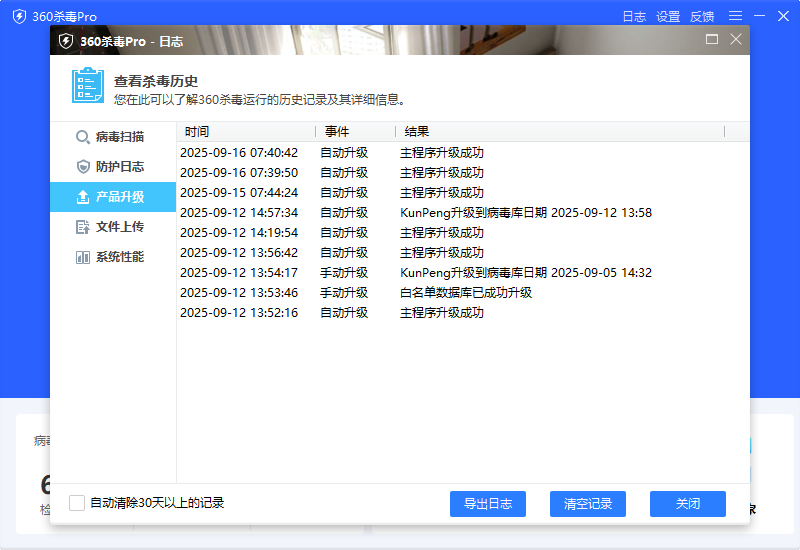The height and width of the screenshot is (550, 800).
Task: Click the 关闭 button
Action: (688, 504)
